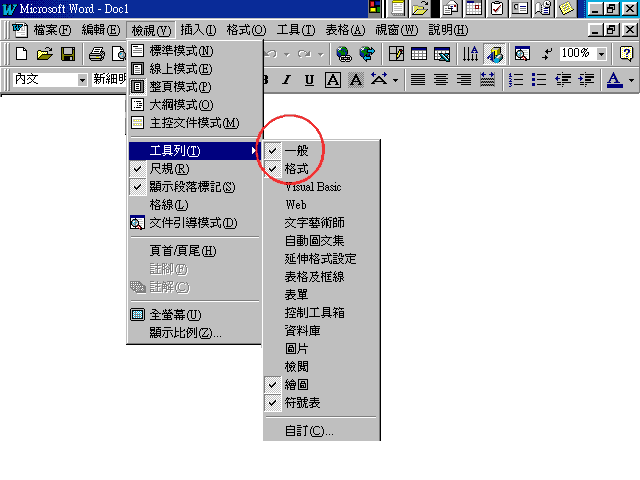Screen dimensions: 640x480
Task: Align text right
Action: tap(464, 80)
